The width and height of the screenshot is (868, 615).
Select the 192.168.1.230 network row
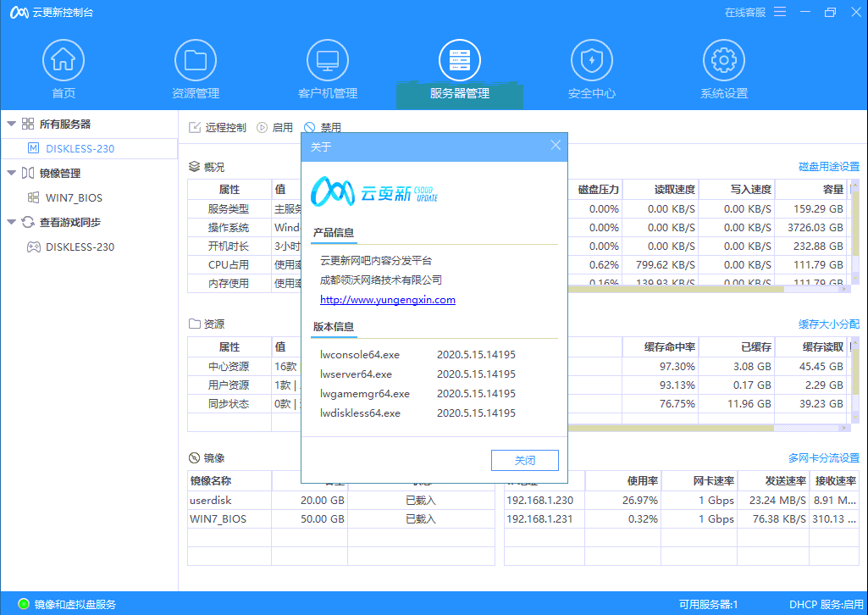pyautogui.click(x=682, y=500)
